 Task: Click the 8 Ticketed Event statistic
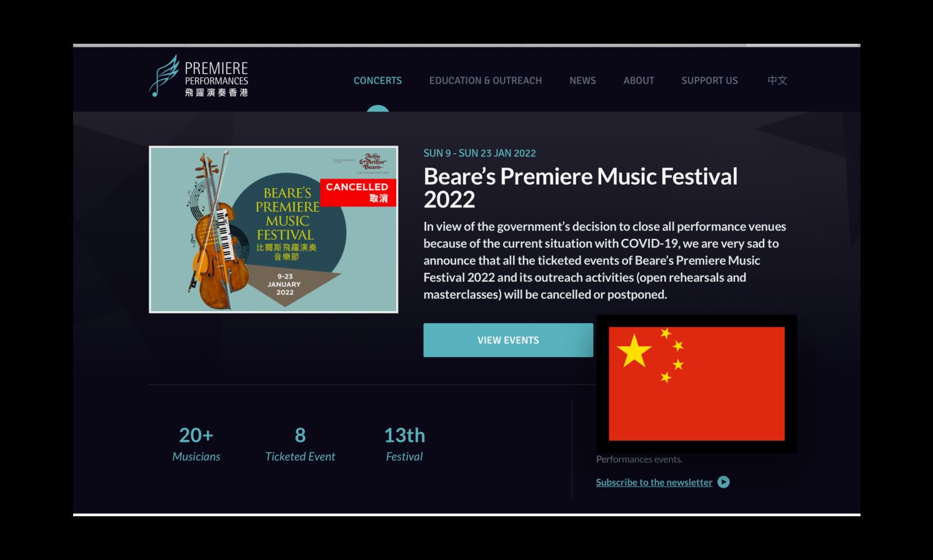point(300,444)
